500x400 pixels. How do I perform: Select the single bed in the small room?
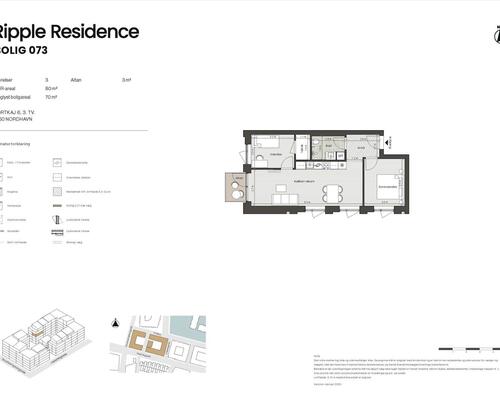pyautogui.click(x=266, y=143)
